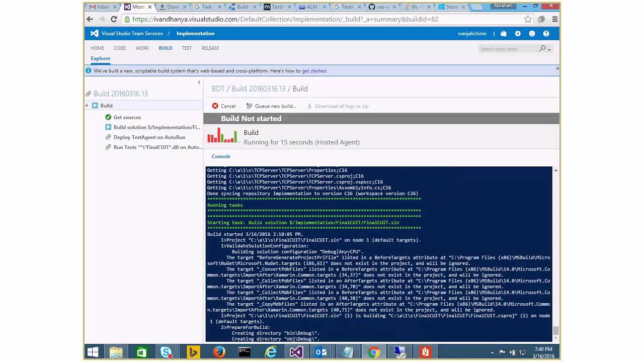Select the Explorer sub-tab
The height and width of the screenshot is (362, 644).
click(101, 58)
